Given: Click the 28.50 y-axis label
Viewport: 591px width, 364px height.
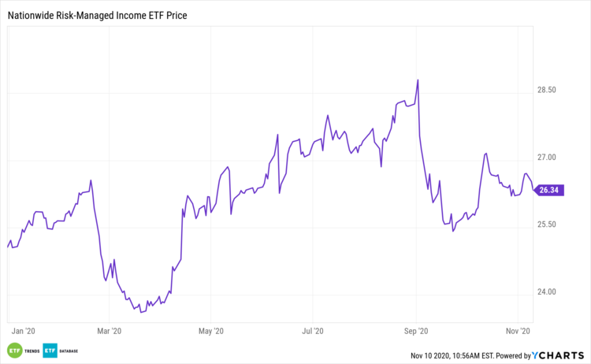Looking at the screenshot, I should tap(547, 91).
